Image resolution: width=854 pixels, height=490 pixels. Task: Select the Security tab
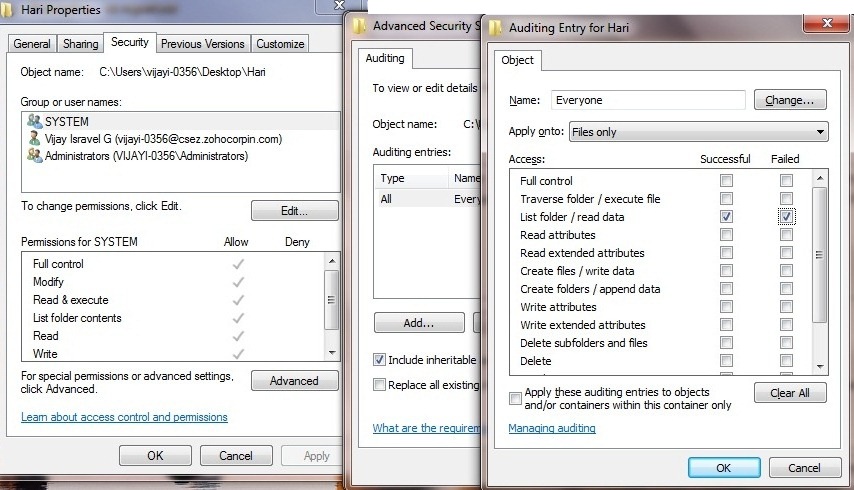click(x=130, y=42)
